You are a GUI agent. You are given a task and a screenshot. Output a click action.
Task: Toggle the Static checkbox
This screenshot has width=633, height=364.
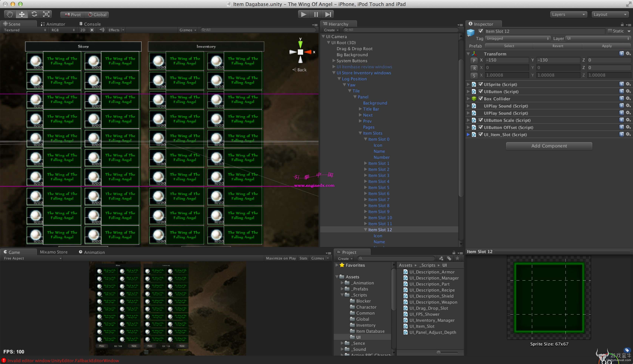coord(610,31)
